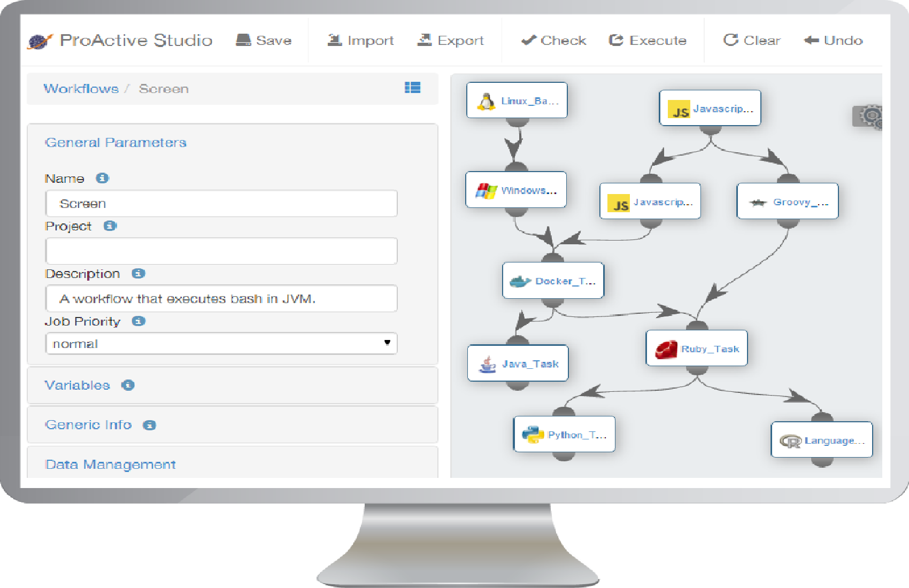Select the Windows task node
The height and width of the screenshot is (588, 909).
pyautogui.click(x=516, y=189)
